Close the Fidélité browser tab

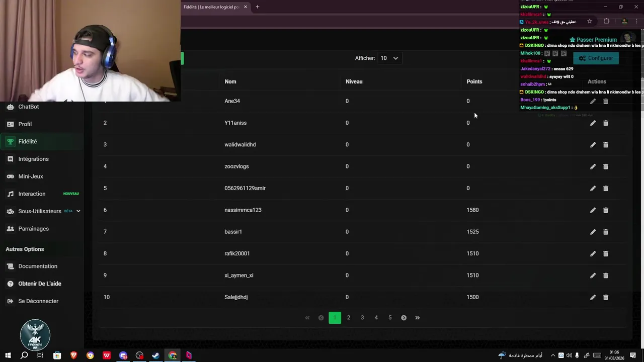246,7
